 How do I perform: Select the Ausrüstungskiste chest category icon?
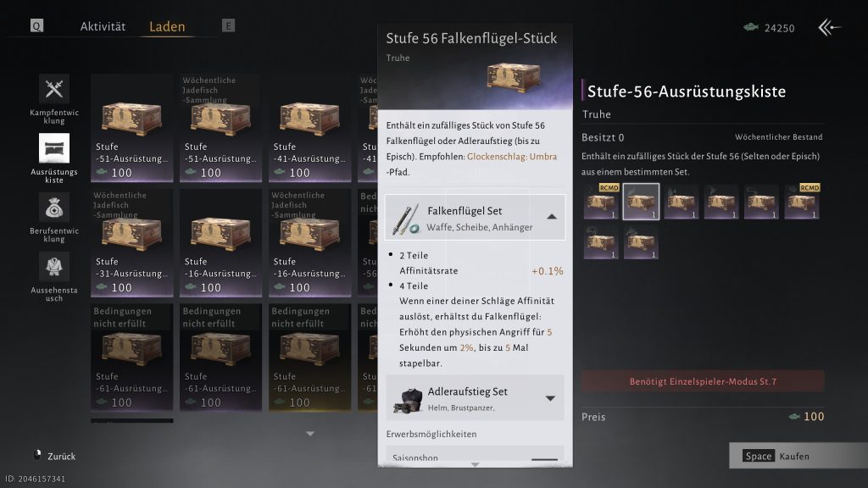coord(53,148)
